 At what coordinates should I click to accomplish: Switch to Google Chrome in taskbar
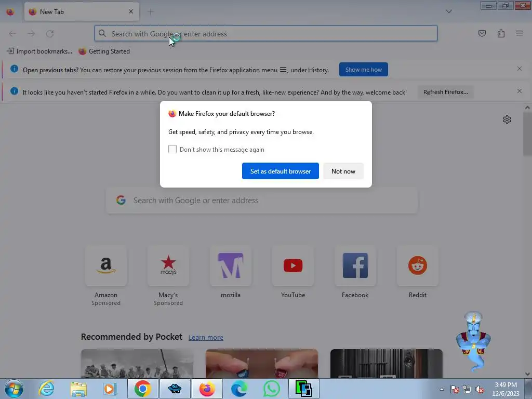pyautogui.click(x=142, y=389)
